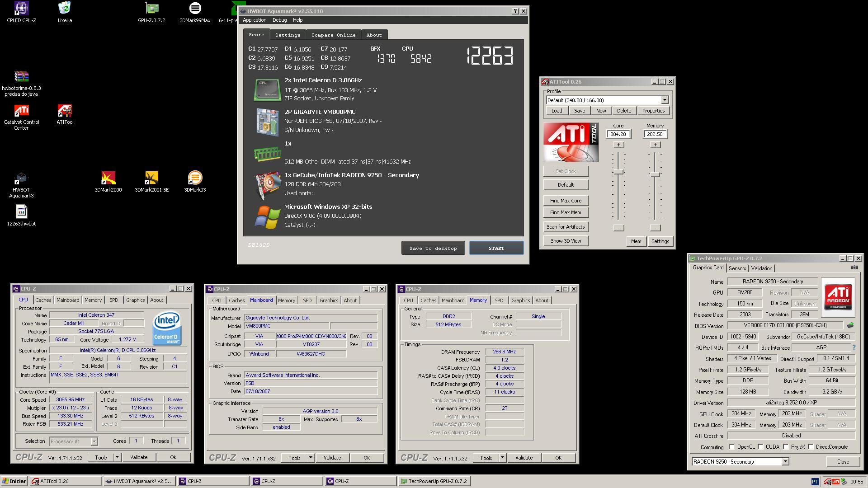The width and height of the screenshot is (868, 488).
Task: Switch to TechPowerUp GPU-Z taskbar item
Action: [434, 481]
